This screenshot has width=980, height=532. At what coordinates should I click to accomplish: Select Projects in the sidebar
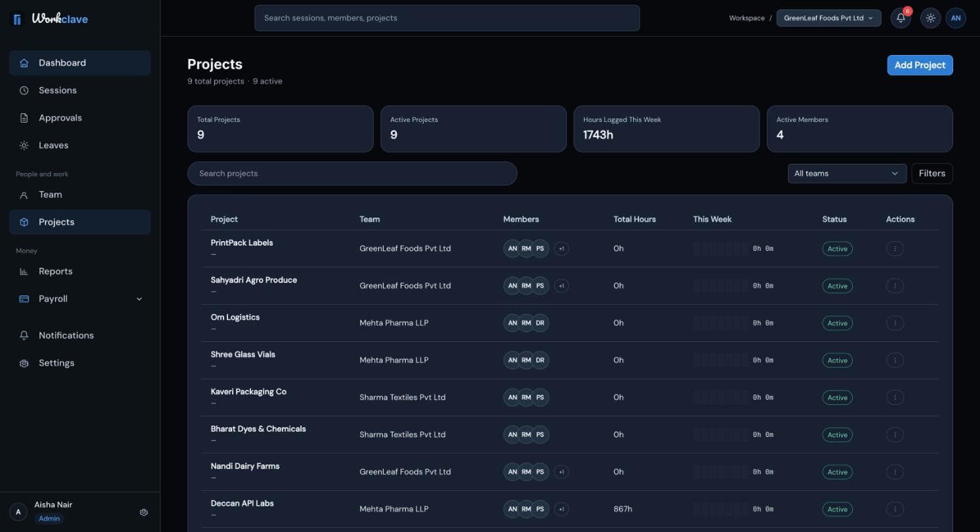click(x=80, y=222)
